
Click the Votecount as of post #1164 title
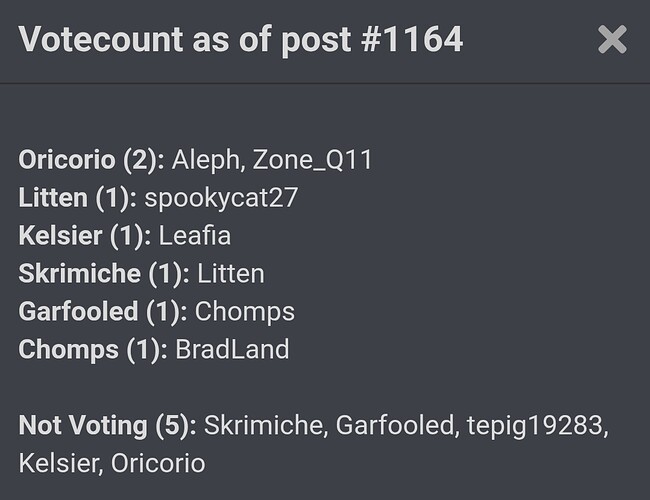click(240, 40)
